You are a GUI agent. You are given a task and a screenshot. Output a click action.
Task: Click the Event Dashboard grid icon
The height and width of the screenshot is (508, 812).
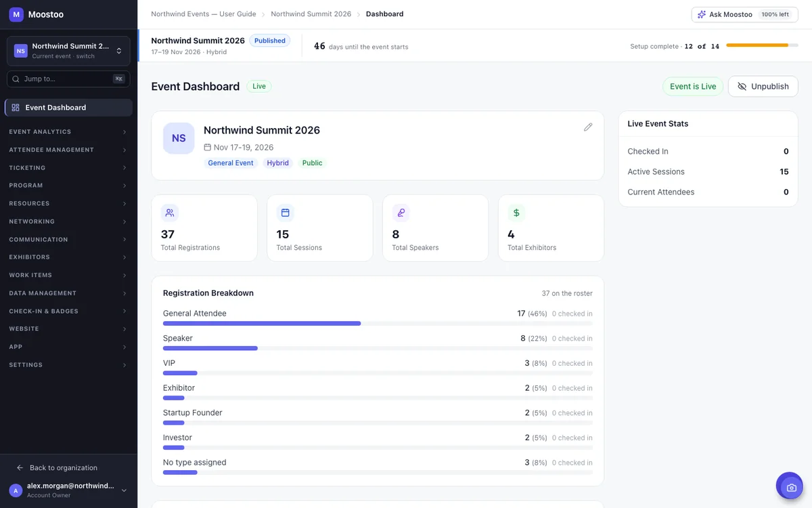click(16, 108)
